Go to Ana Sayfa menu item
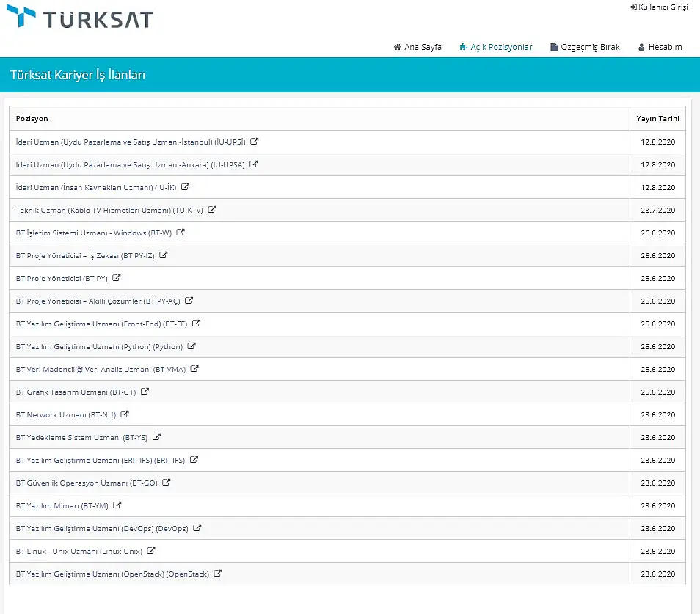Viewport: 700px width, 614px height. 418,47
